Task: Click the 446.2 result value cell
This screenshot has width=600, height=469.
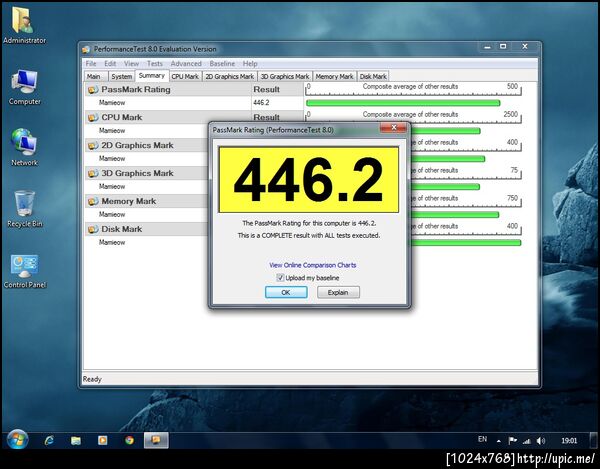Action: 277,103
